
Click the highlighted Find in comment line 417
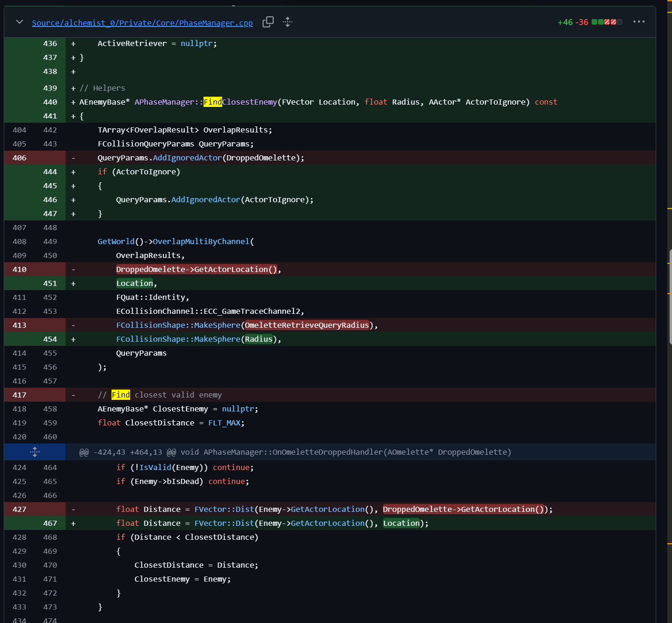pyautogui.click(x=121, y=395)
